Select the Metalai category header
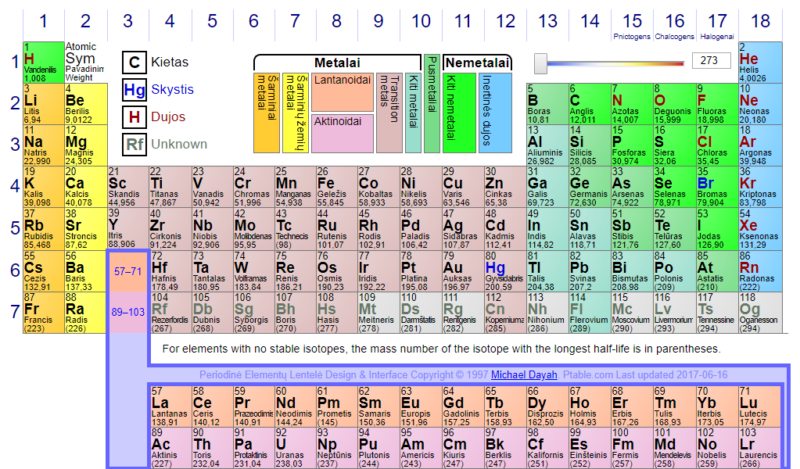Viewport: 800px width, 469px height. coord(338,62)
